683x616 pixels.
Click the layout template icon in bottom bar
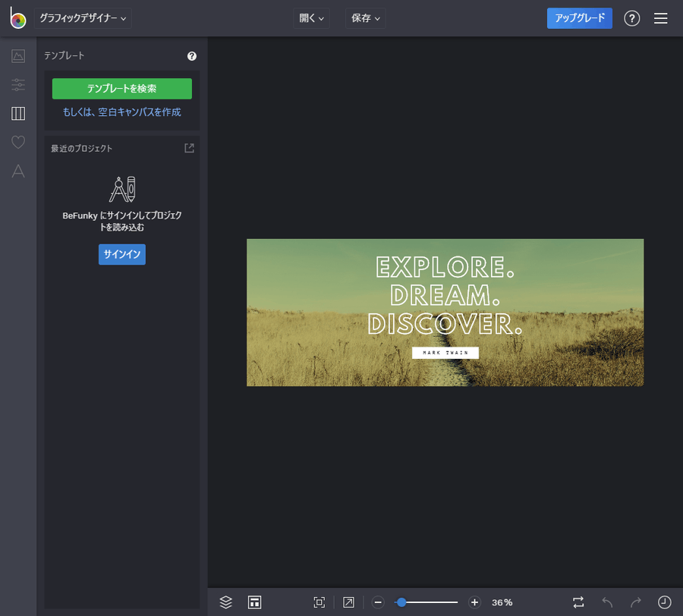click(x=254, y=602)
